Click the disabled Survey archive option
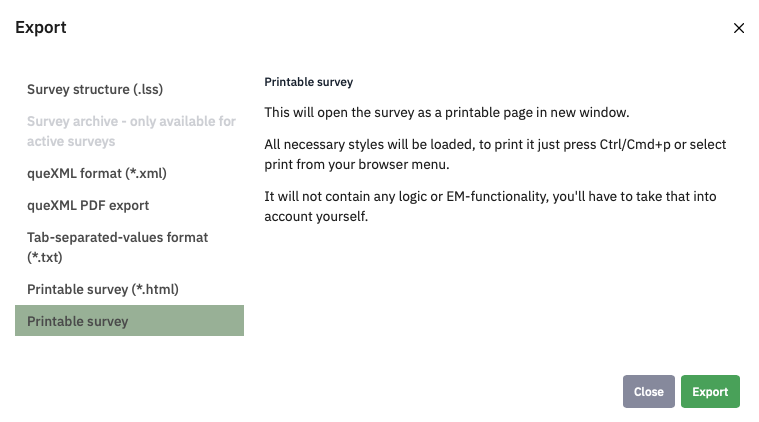This screenshot has width=759, height=422. (130, 131)
